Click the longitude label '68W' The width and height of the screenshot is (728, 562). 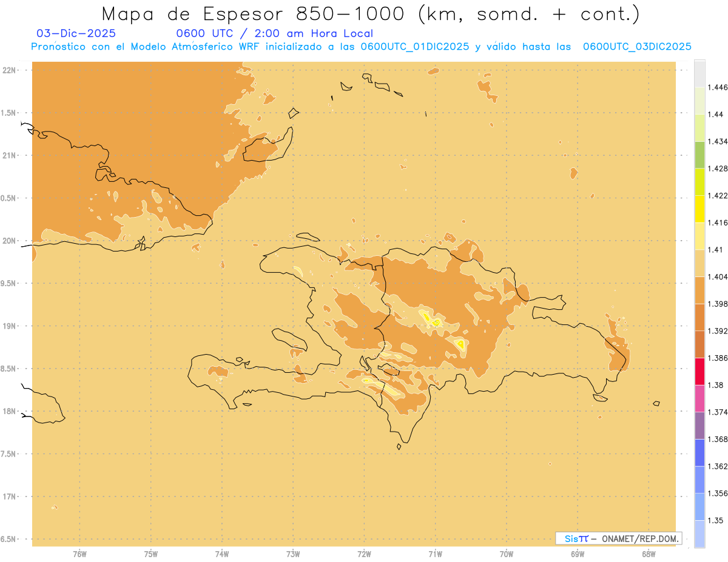649,554
